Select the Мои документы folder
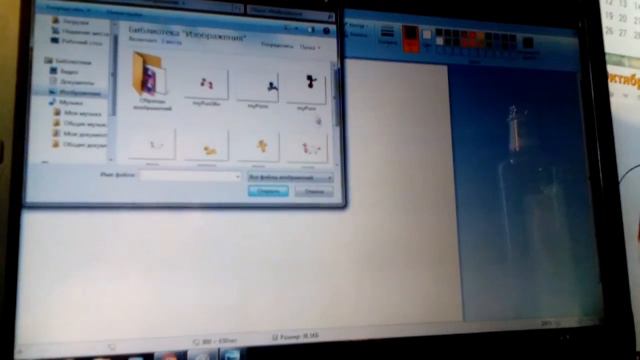640x360 pixels. 80,133
